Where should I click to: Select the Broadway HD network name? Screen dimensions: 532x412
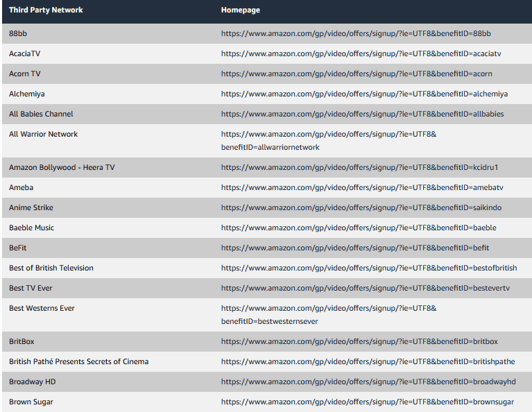point(32,381)
